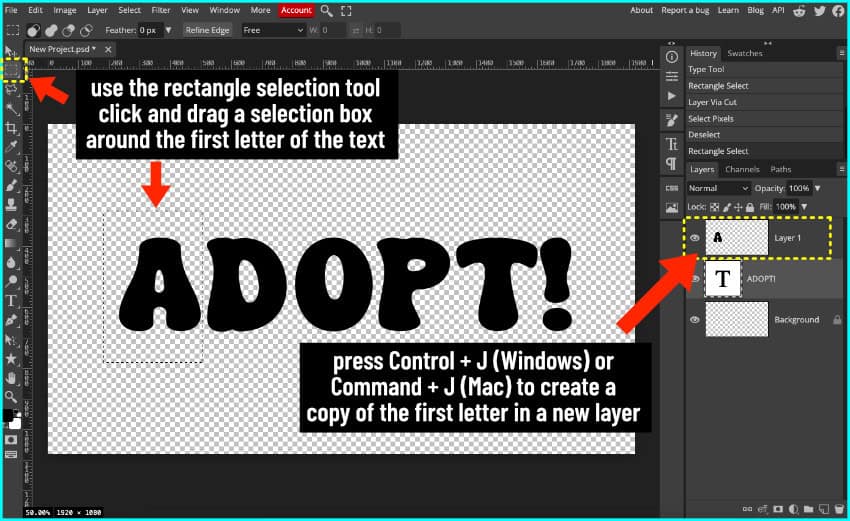Hide Layer 1 with its eye icon
This screenshot has width=850, height=521.
pos(694,237)
